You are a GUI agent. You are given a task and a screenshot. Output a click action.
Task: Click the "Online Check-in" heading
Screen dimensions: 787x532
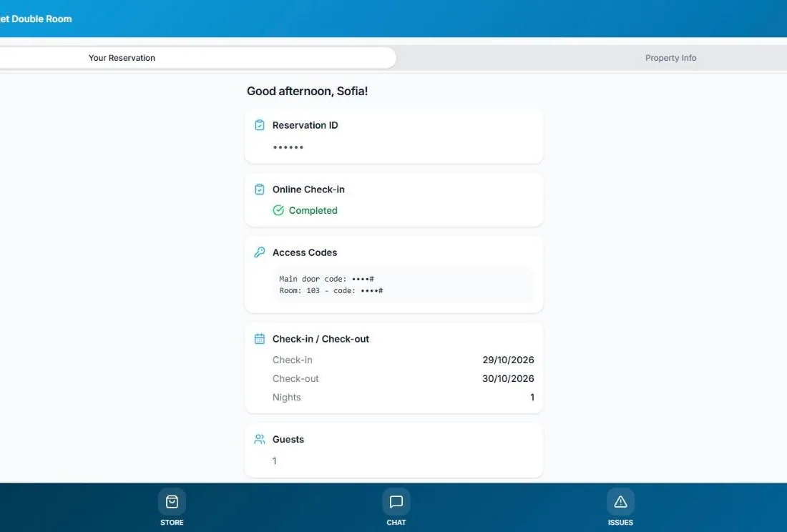click(308, 189)
